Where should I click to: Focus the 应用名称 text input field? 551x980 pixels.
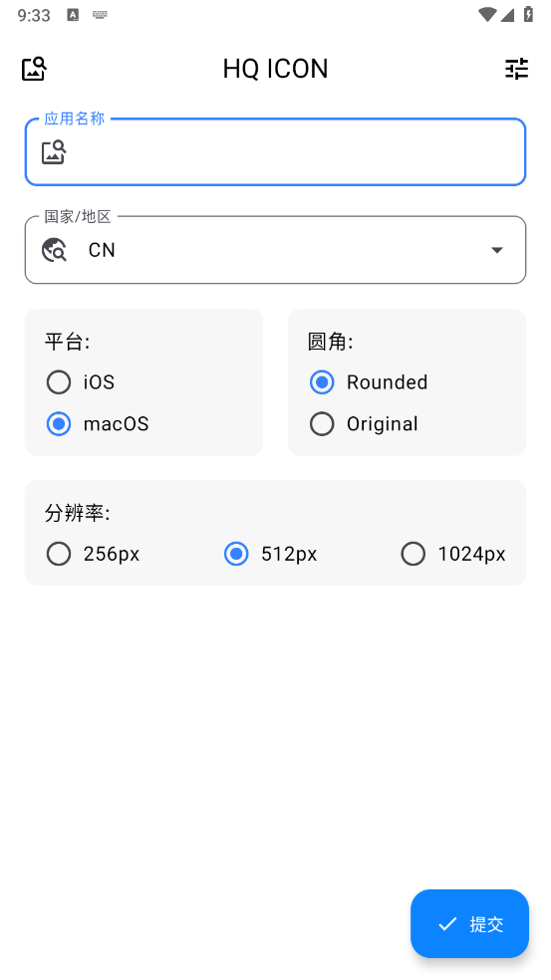pyautogui.click(x=275, y=151)
